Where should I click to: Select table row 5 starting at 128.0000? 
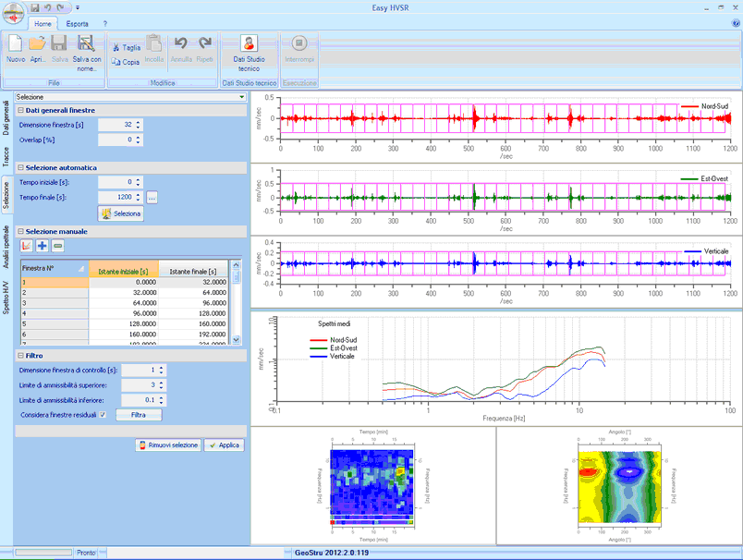[x=124, y=324]
